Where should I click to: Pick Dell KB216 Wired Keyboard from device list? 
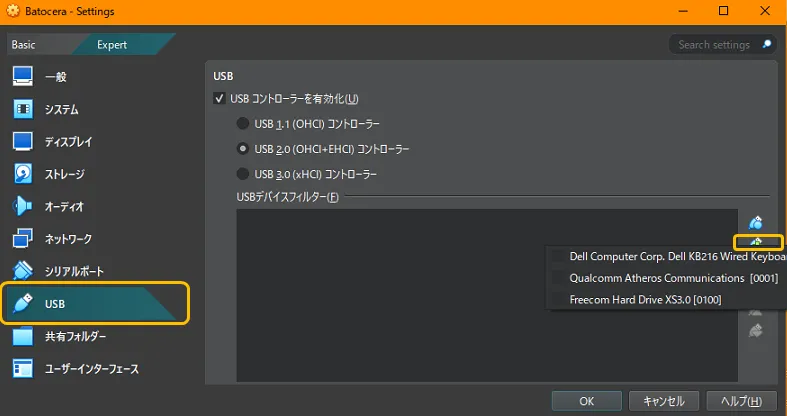pyautogui.click(x=670, y=257)
